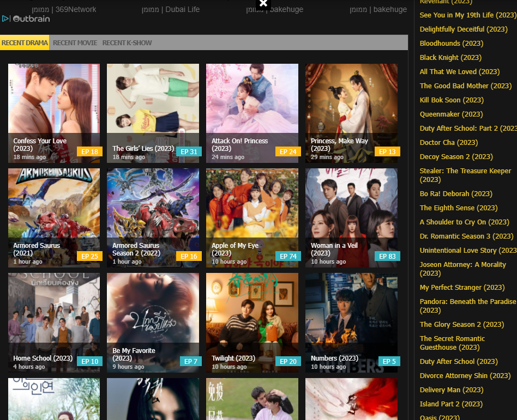Open Doctor Cha (2023) link

click(449, 143)
